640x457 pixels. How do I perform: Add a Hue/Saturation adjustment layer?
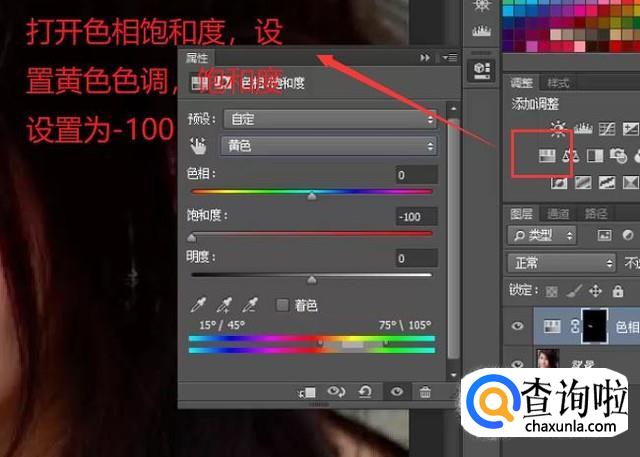coord(547,156)
